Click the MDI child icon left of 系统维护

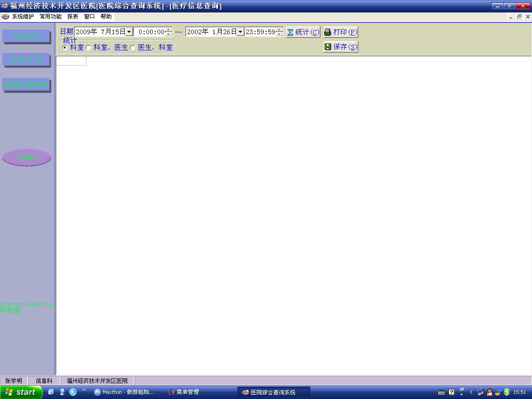click(6, 17)
